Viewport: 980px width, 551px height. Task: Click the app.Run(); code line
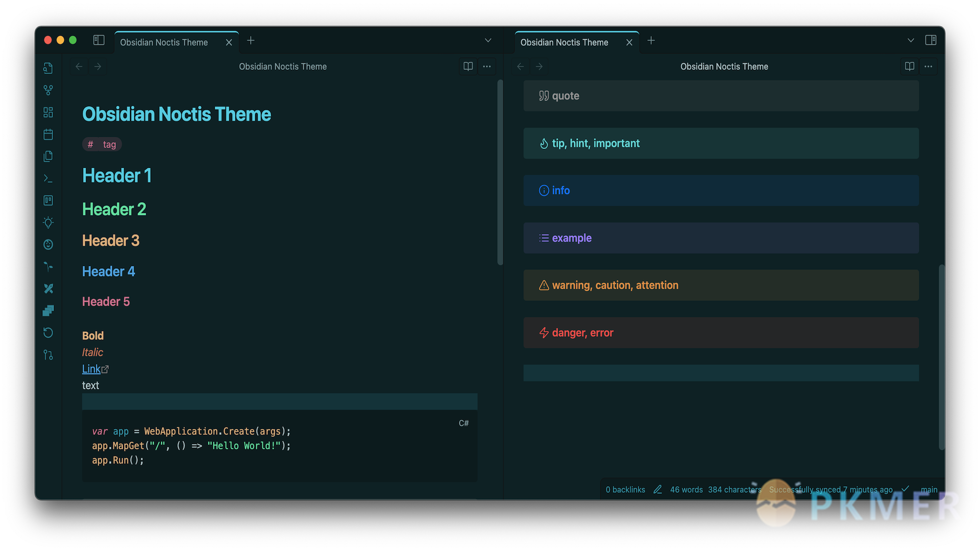click(x=118, y=460)
